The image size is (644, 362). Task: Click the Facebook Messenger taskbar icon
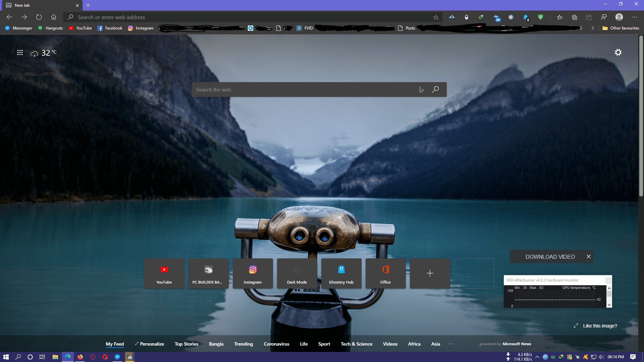(117, 357)
